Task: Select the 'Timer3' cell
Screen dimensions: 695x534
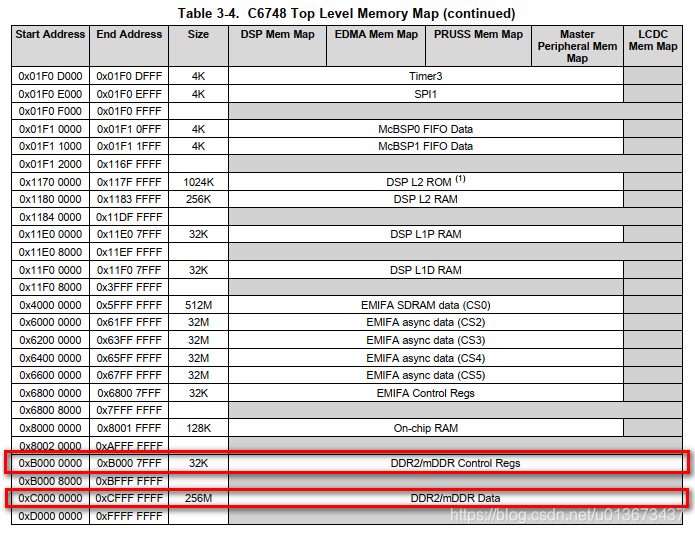Action: pyautogui.click(x=426, y=76)
